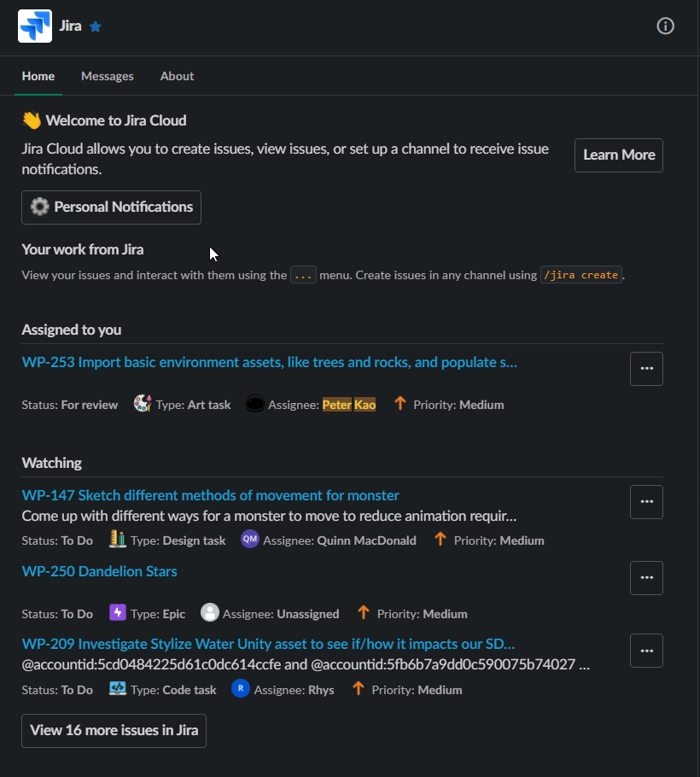
Task: Click the Unassigned avatar icon on WP-250
Action: [209, 612]
